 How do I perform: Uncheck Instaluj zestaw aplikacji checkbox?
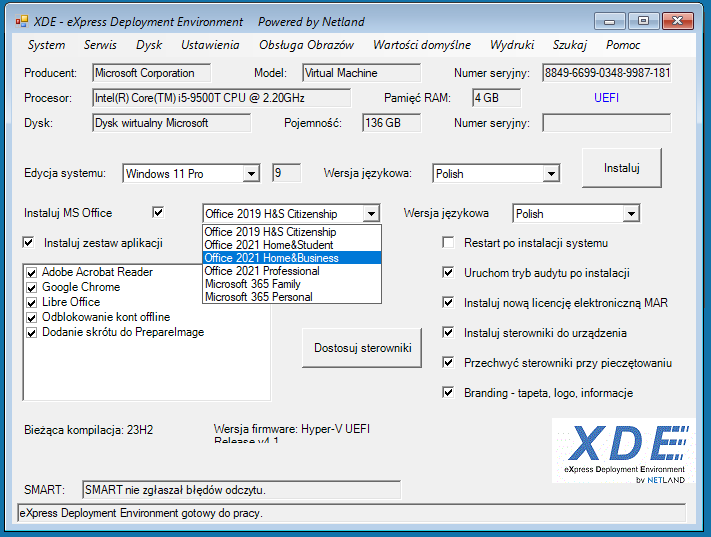pyautogui.click(x=29, y=243)
